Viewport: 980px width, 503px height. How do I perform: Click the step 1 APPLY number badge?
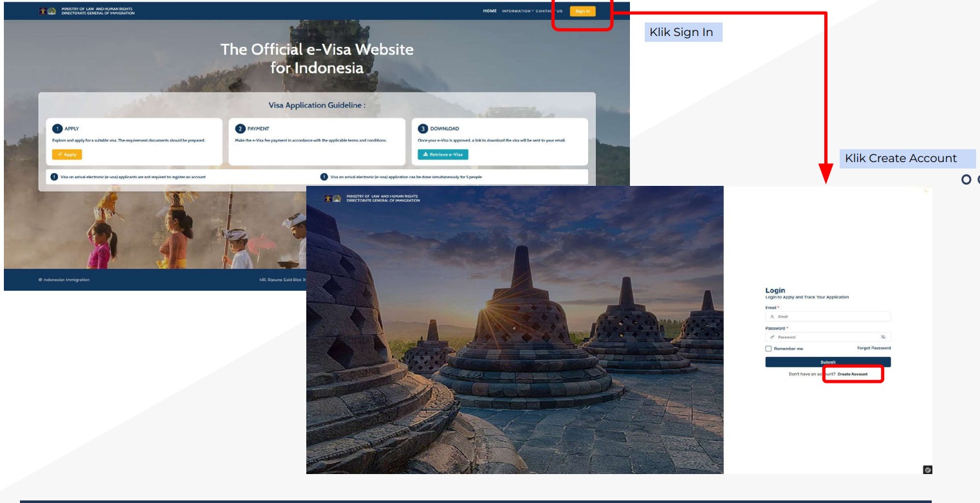click(x=57, y=129)
